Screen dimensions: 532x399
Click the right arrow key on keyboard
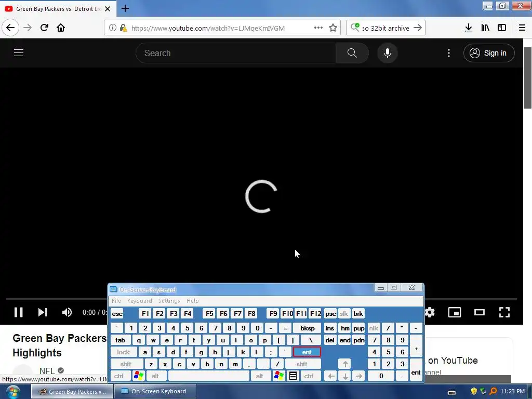[358, 376]
